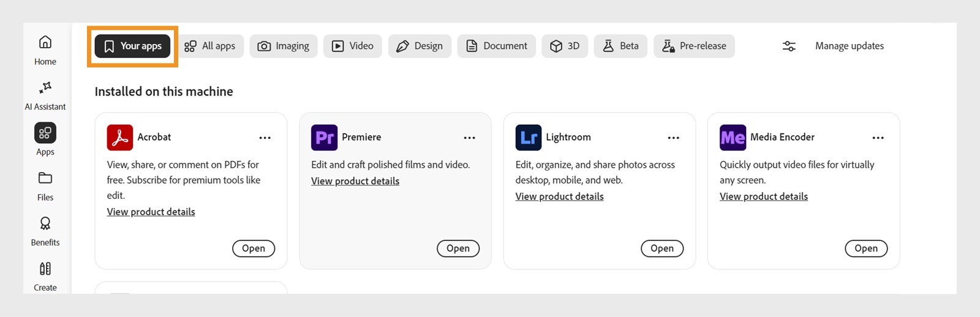
Task: Click the Manage updates sliders icon
Action: (789, 46)
